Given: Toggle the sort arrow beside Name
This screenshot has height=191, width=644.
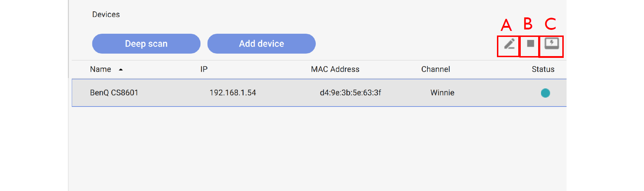Looking at the screenshot, I should 121,70.
